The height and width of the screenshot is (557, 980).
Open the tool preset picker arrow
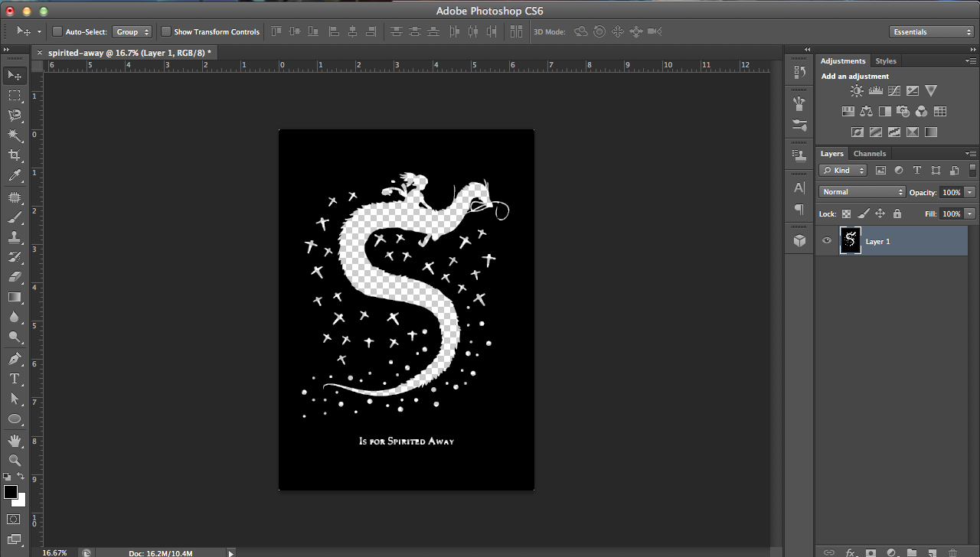39,31
